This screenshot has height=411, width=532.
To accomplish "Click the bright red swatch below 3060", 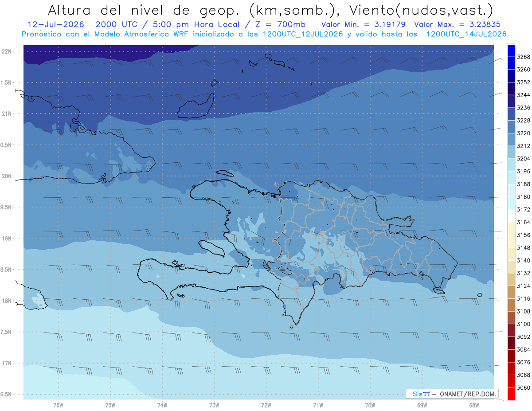I will pyautogui.click(x=511, y=394).
